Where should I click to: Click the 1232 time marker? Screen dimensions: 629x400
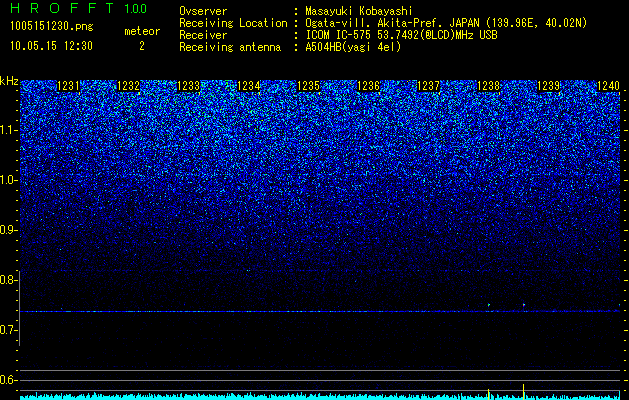coord(128,86)
